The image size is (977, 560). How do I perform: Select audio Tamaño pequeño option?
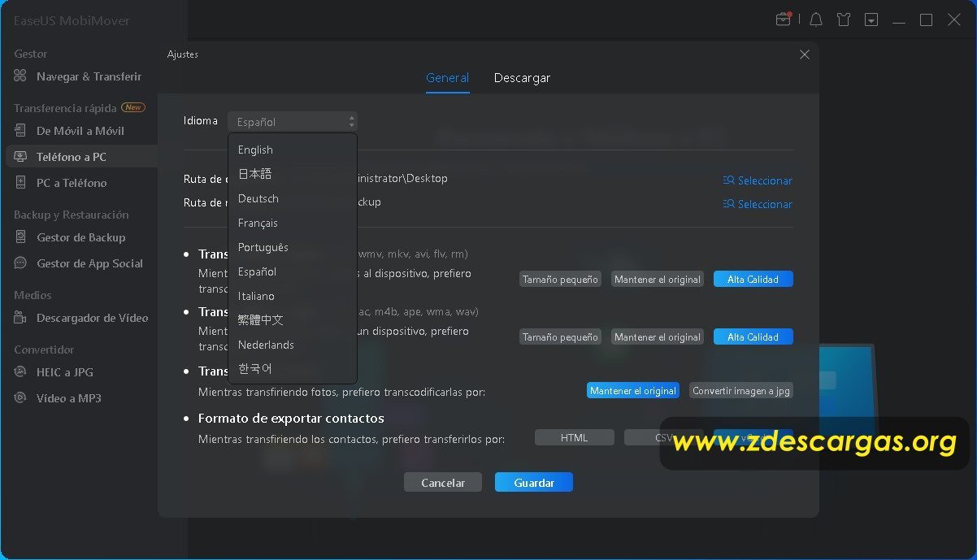coord(560,337)
